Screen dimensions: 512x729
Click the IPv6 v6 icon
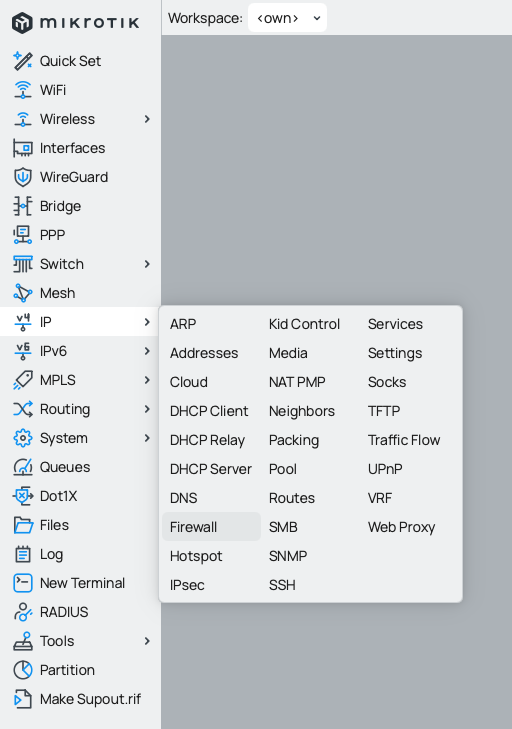(23, 351)
